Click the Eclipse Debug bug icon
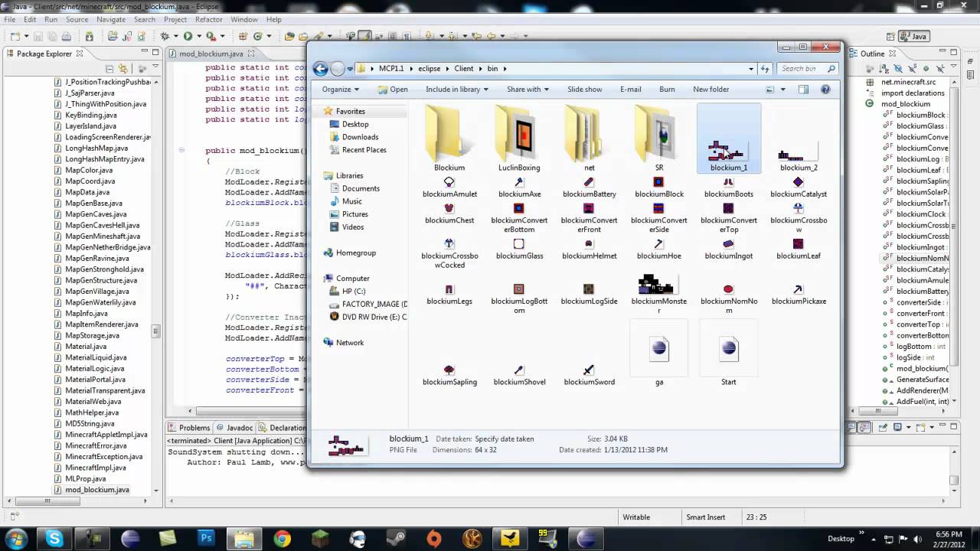 (x=165, y=36)
